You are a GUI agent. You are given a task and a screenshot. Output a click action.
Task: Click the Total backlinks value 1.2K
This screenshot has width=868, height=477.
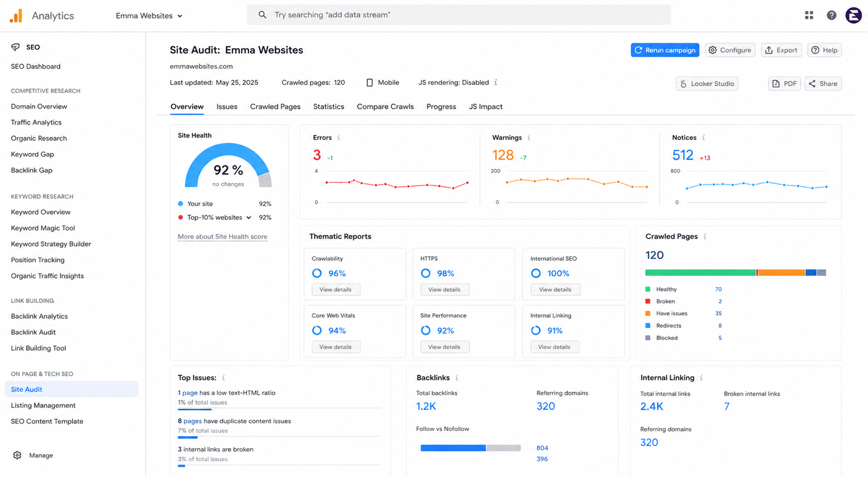tap(426, 407)
